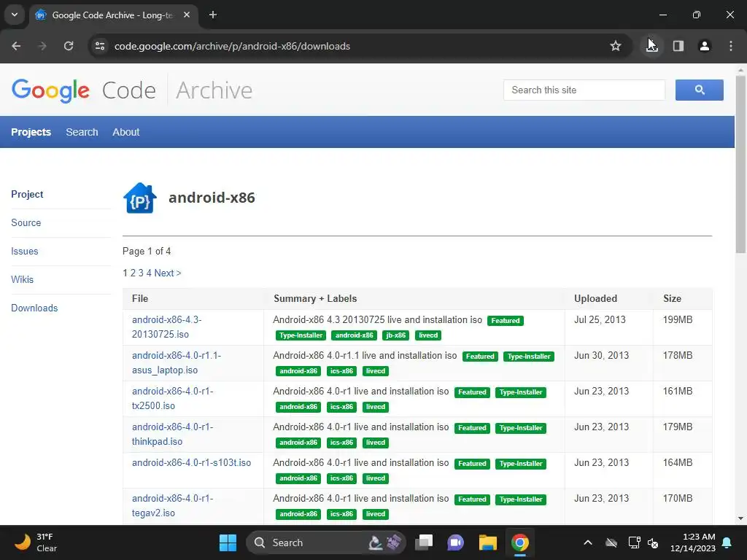This screenshot has height=560, width=747.
Task: Click the jb-x86 label
Action: tap(396, 335)
